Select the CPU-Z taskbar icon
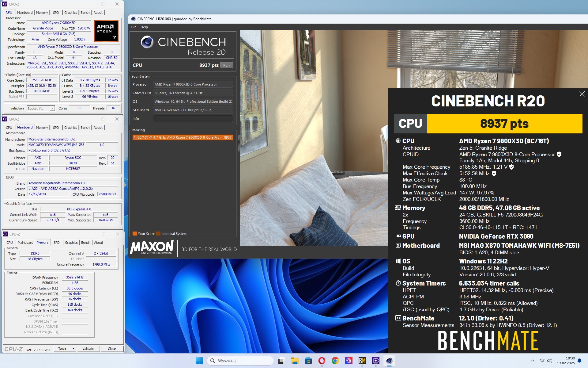The width and height of the screenshot is (588, 368). 376,361
